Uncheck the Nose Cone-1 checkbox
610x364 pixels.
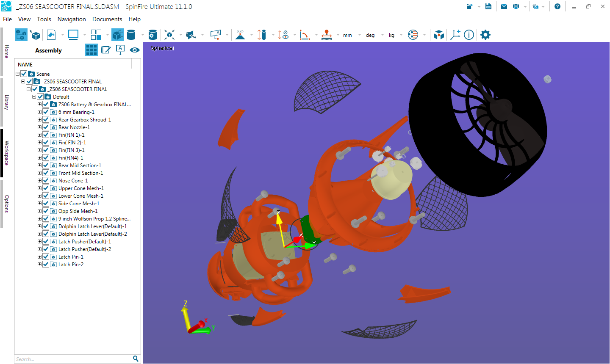tap(46, 181)
